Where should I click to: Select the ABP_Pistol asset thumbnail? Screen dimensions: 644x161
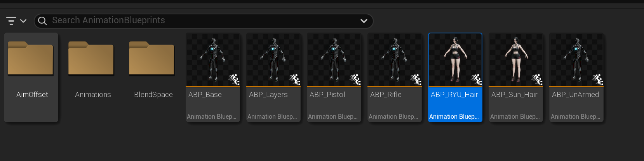pos(334,59)
